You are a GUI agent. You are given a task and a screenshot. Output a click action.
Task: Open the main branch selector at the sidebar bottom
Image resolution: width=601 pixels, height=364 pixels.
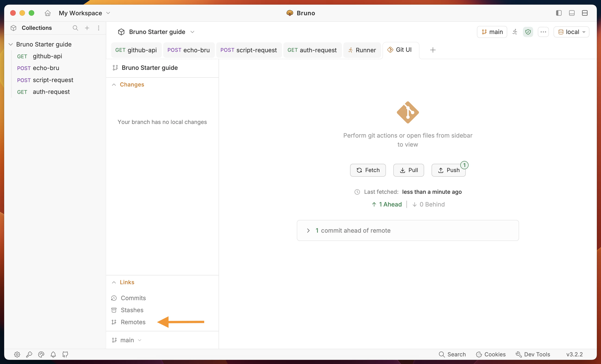pyautogui.click(x=127, y=340)
